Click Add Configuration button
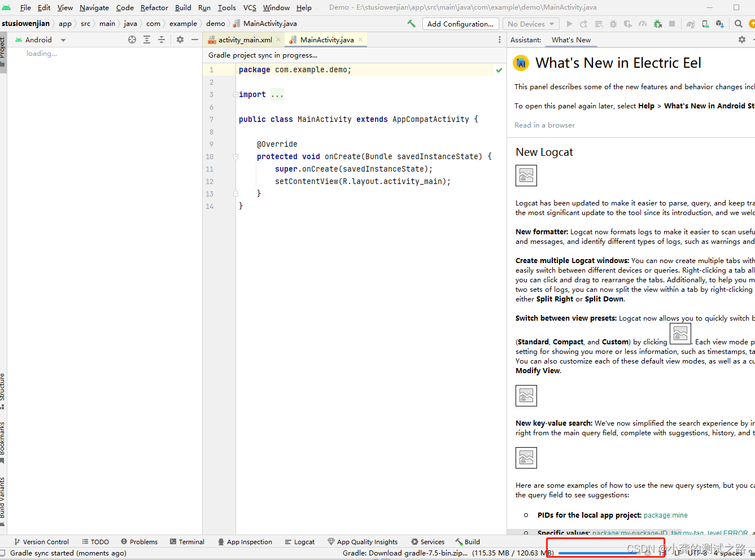755x560 pixels. [460, 24]
